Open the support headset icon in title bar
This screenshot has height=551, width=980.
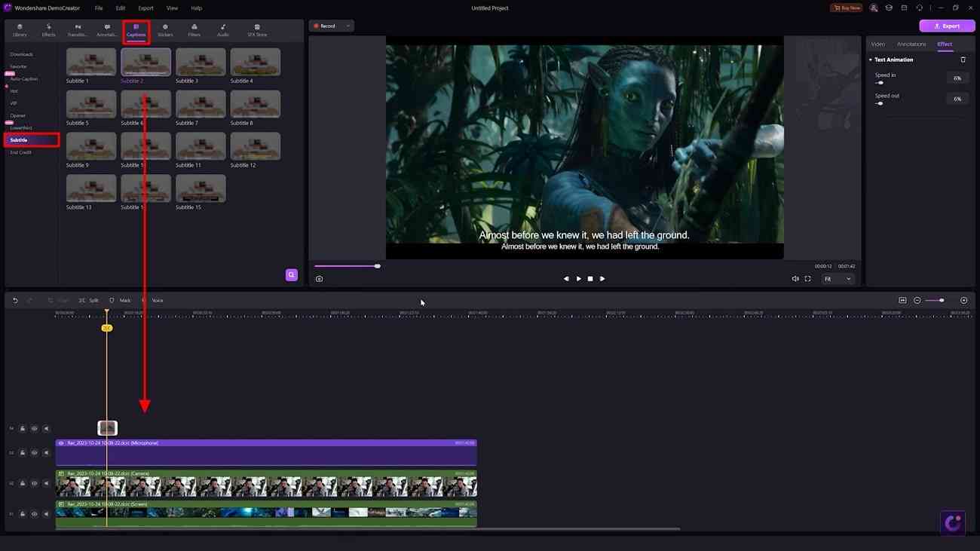(x=919, y=8)
